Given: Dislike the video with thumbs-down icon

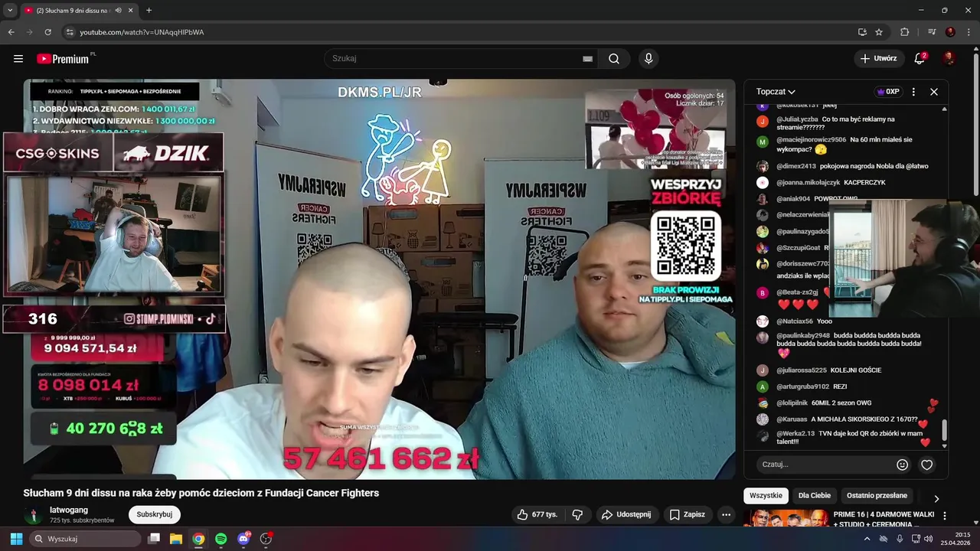Looking at the screenshot, I should [x=578, y=514].
